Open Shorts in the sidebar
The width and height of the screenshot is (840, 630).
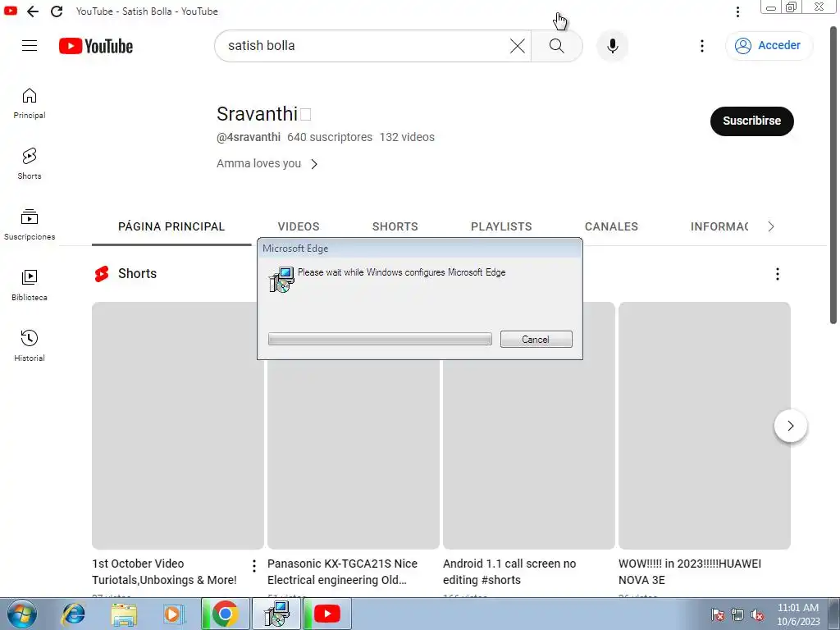30,164
